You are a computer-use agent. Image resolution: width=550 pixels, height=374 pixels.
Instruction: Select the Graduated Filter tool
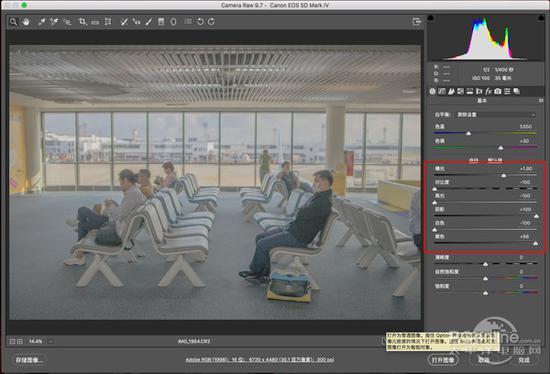[161, 22]
